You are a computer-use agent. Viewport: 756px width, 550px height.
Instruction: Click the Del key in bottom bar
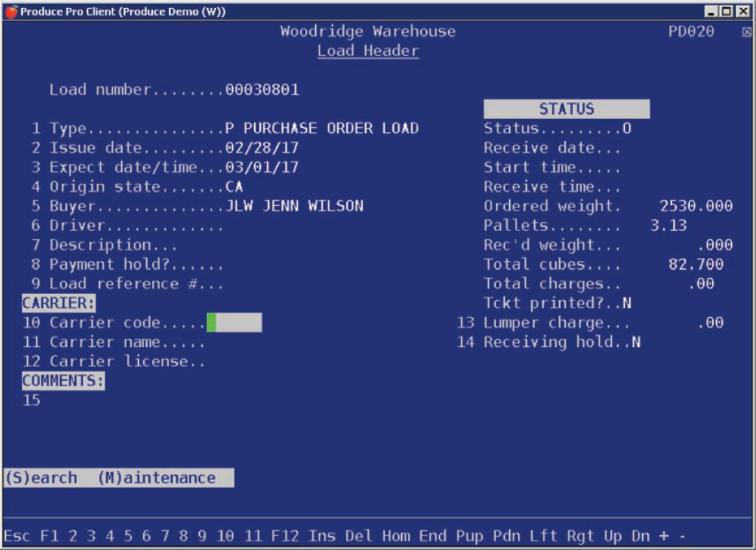[x=359, y=536]
